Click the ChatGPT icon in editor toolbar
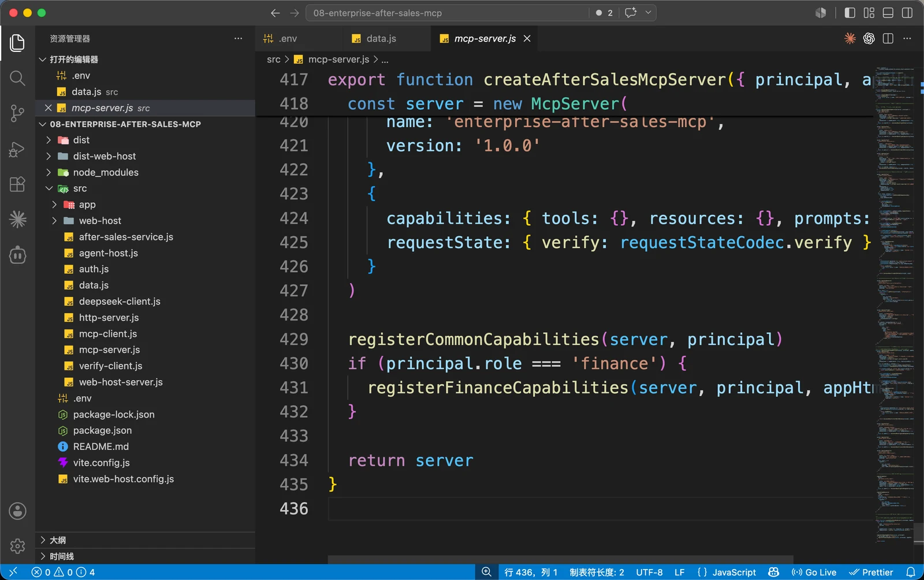The height and width of the screenshot is (580, 924). 869,38
